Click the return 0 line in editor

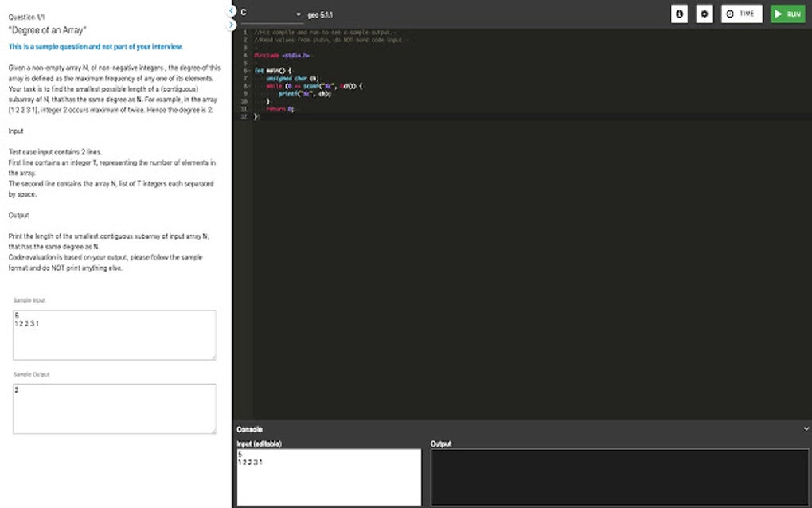pyautogui.click(x=279, y=109)
